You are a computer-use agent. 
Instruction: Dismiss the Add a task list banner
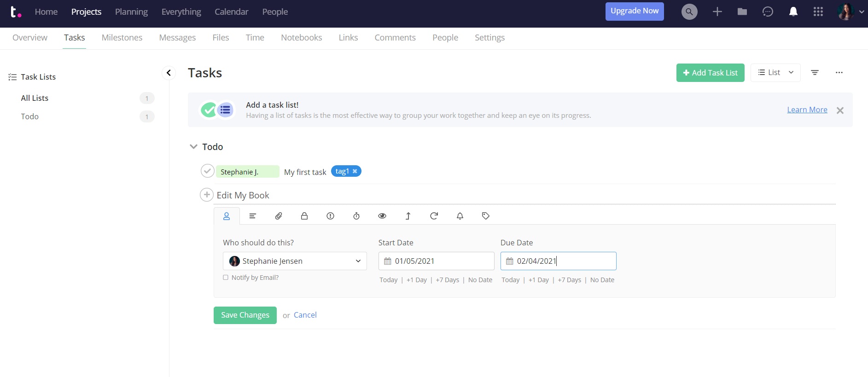click(x=840, y=110)
